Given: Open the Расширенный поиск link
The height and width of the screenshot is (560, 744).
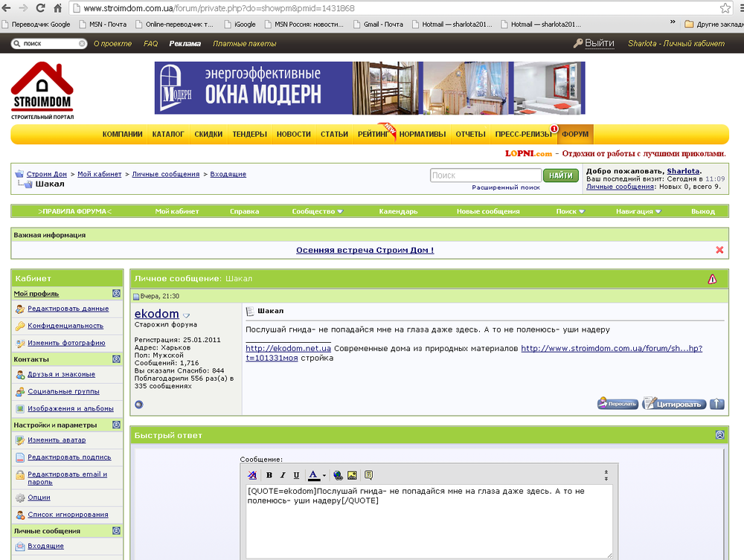Looking at the screenshot, I should [x=506, y=187].
